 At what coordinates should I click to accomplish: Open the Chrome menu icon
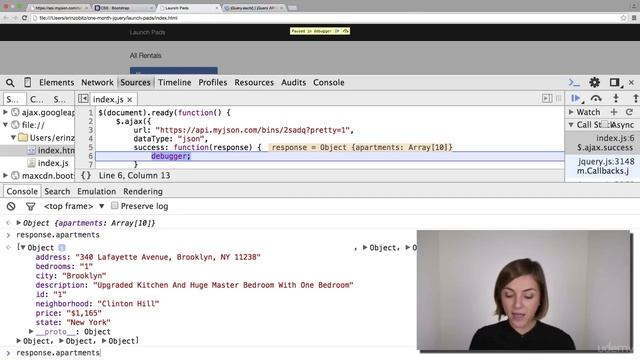pyautogui.click(x=634, y=18)
